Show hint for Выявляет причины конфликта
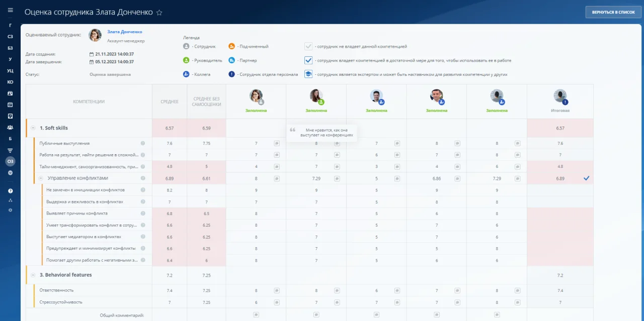Viewport: 644px width, 321px height. click(143, 213)
